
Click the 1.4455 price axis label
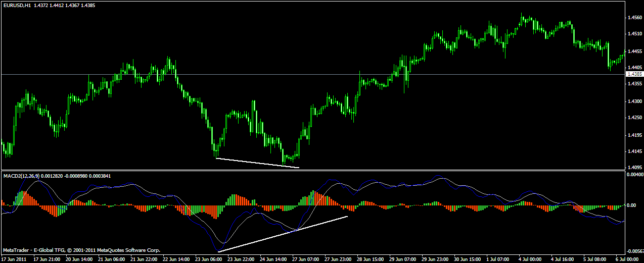[x=634, y=51]
